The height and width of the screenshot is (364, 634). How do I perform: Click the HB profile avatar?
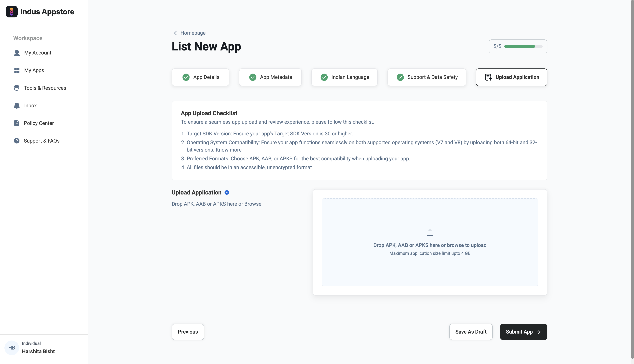12,348
